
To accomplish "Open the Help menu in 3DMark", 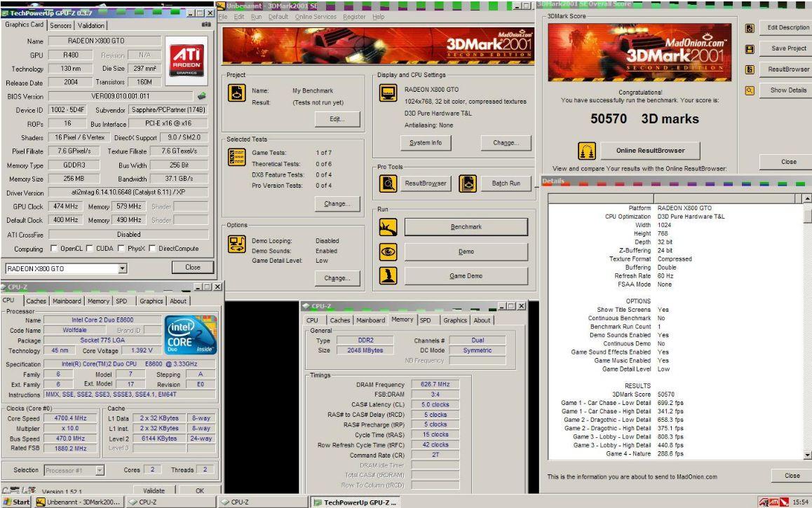I will coord(379,17).
